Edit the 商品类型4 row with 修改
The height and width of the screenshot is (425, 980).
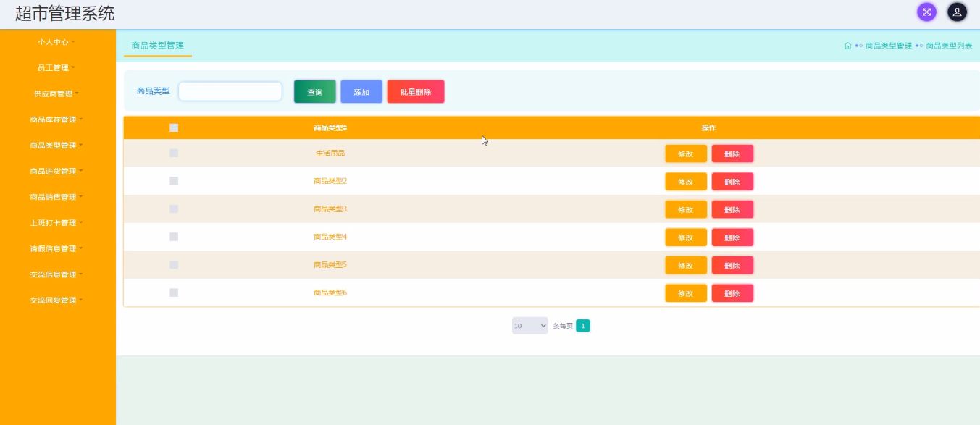pyautogui.click(x=686, y=237)
